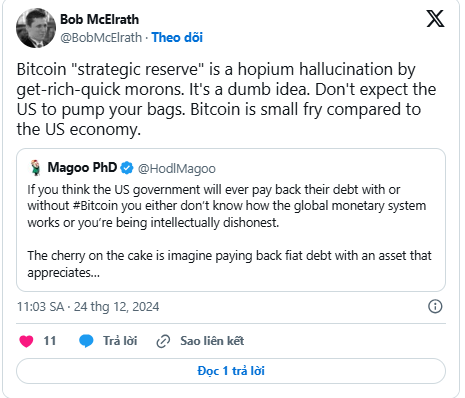Open Đọc 1 trả lời button
Screen dimensions: 465x398
click(231, 371)
